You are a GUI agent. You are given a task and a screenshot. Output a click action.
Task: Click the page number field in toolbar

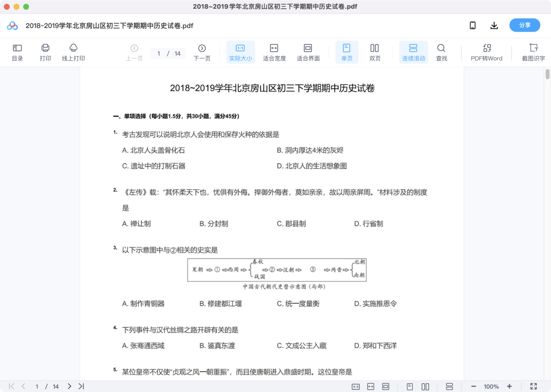point(159,54)
